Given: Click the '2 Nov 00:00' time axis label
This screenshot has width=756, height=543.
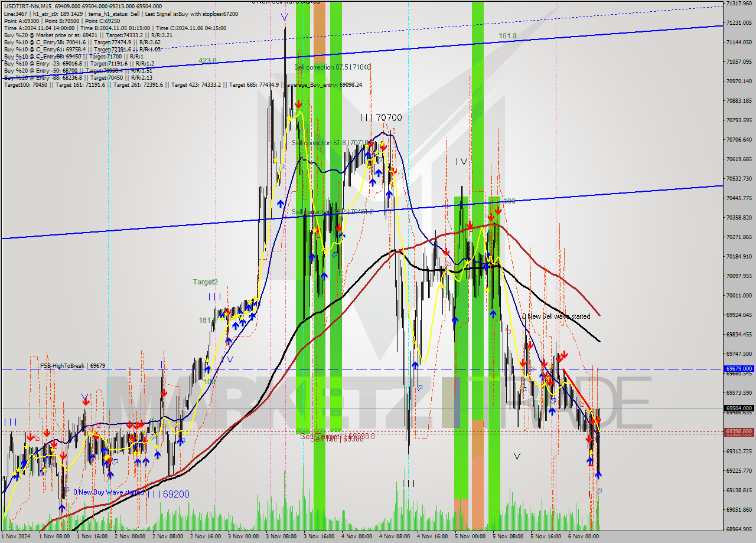Looking at the screenshot, I should click(x=130, y=537).
